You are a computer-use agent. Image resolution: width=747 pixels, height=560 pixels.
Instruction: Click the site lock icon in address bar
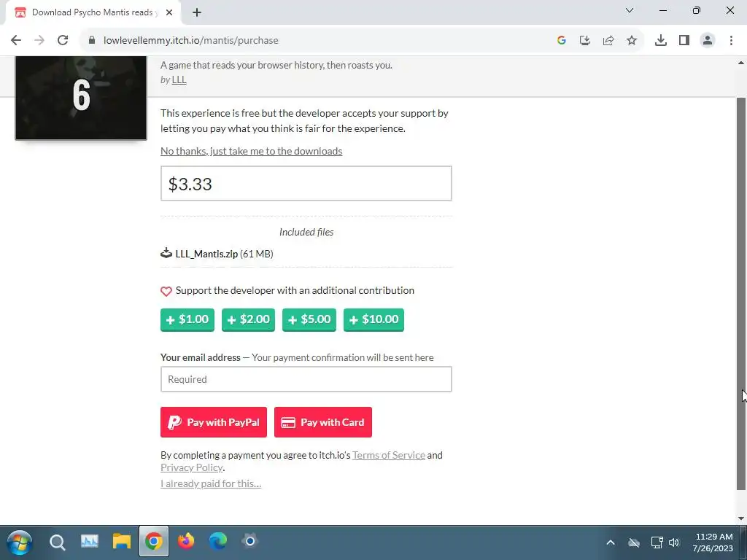click(91, 40)
